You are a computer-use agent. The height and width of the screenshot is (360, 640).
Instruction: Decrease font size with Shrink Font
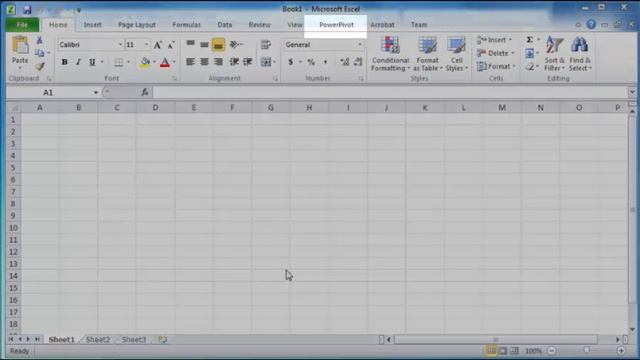tap(171, 45)
